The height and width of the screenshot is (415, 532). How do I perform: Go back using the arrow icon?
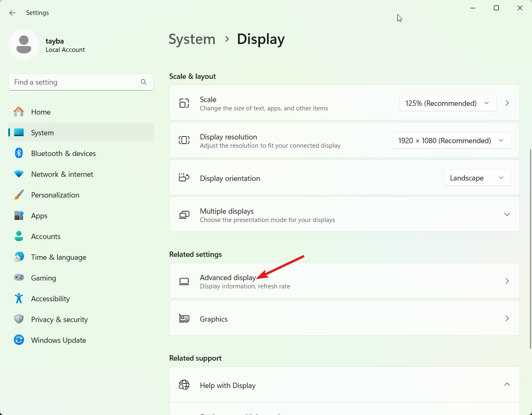coord(12,13)
